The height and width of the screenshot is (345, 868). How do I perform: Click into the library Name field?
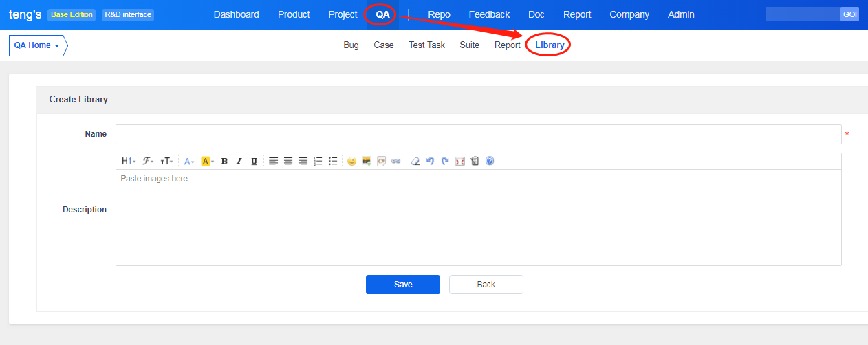(478, 134)
